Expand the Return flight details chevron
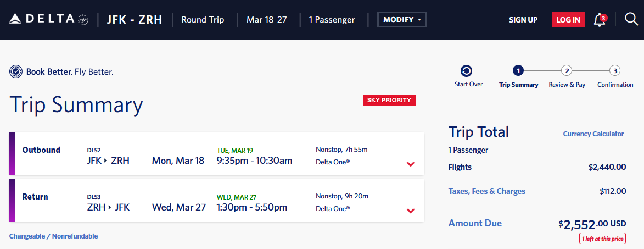The width and height of the screenshot is (644, 249). 410,211
